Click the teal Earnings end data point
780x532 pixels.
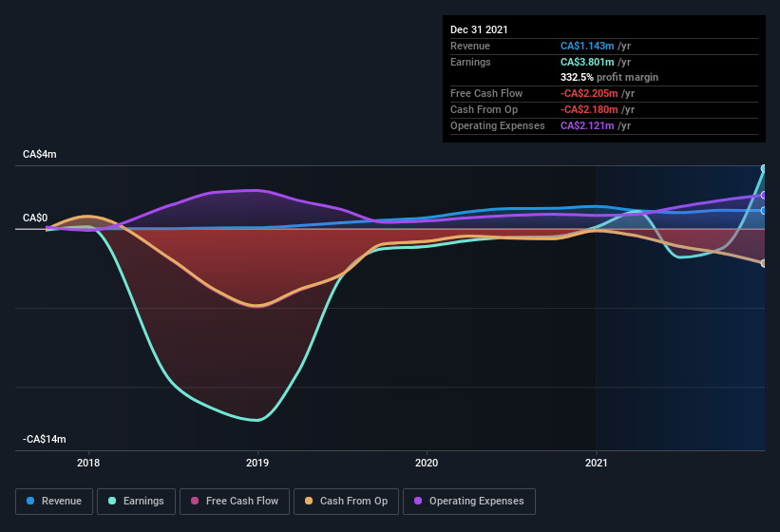pos(763,168)
